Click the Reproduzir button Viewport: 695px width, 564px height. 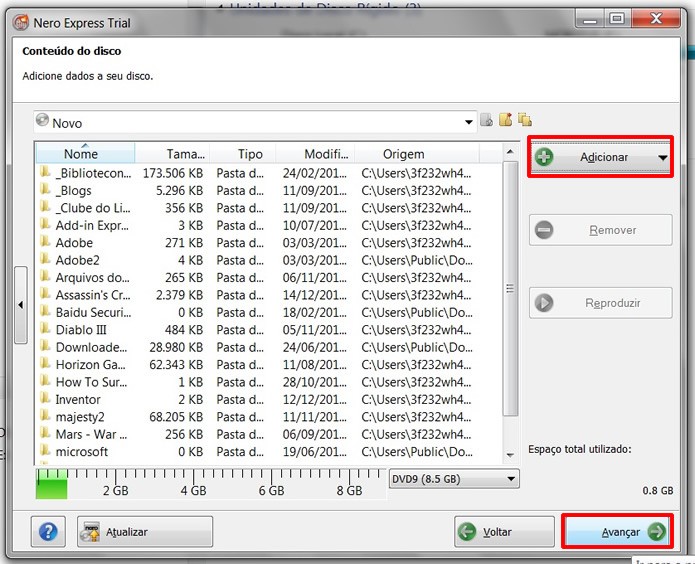click(601, 303)
